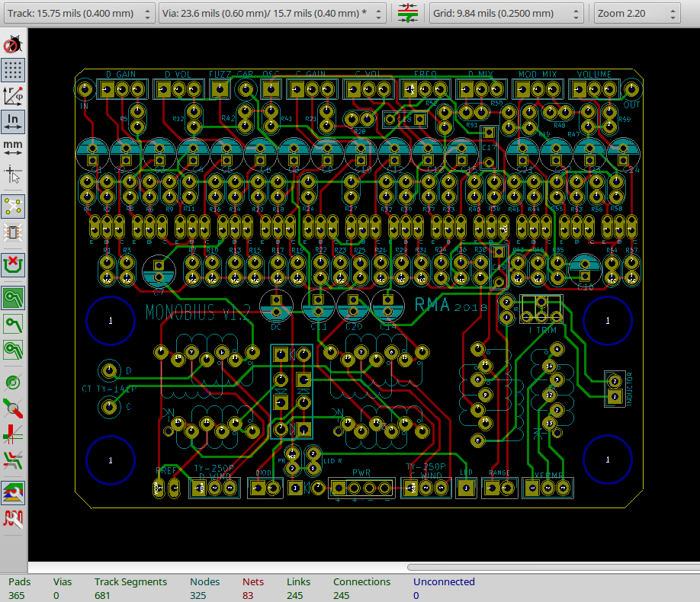The width and height of the screenshot is (700, 602).
Task: Toggle grid dots display
Action: tap(13, 71)
